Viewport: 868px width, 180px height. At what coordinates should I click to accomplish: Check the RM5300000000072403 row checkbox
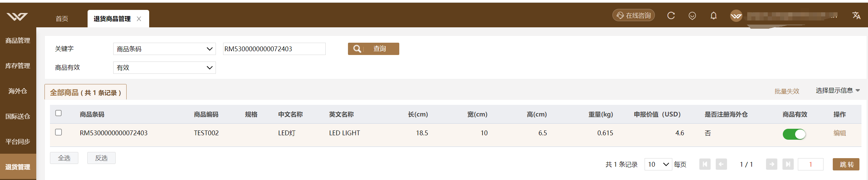click(x=59, y=132)
